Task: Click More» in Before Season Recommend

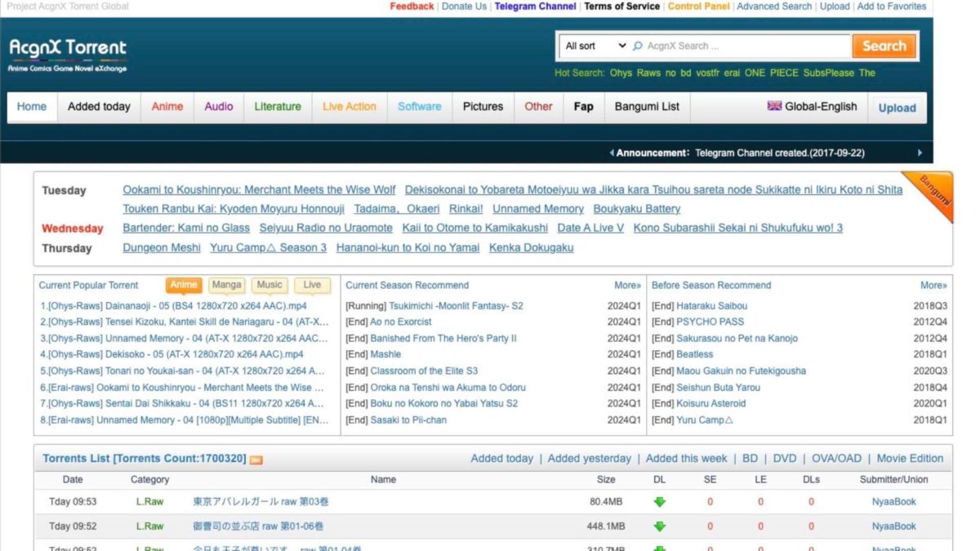Action: tap(933, 286)
